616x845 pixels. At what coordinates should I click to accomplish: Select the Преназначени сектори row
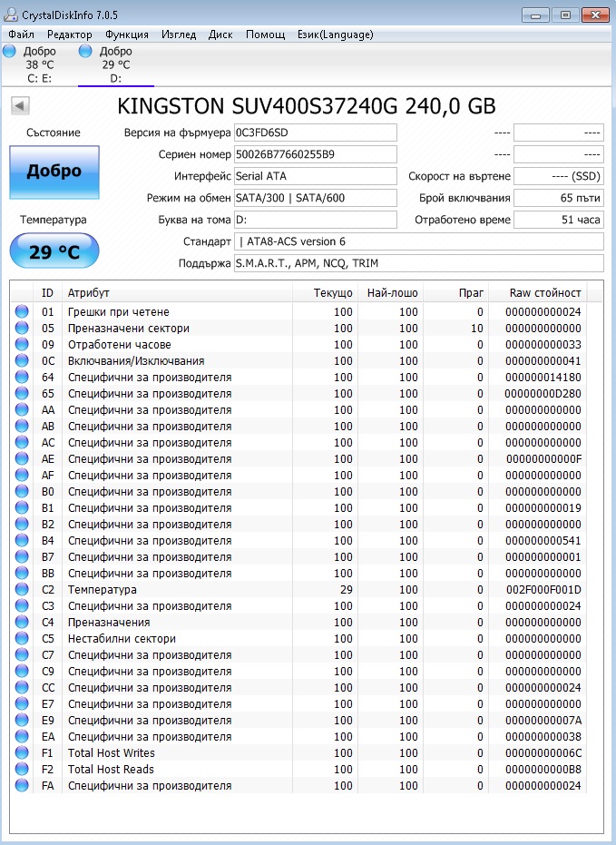pyautogui.click(x=298, y=328)
